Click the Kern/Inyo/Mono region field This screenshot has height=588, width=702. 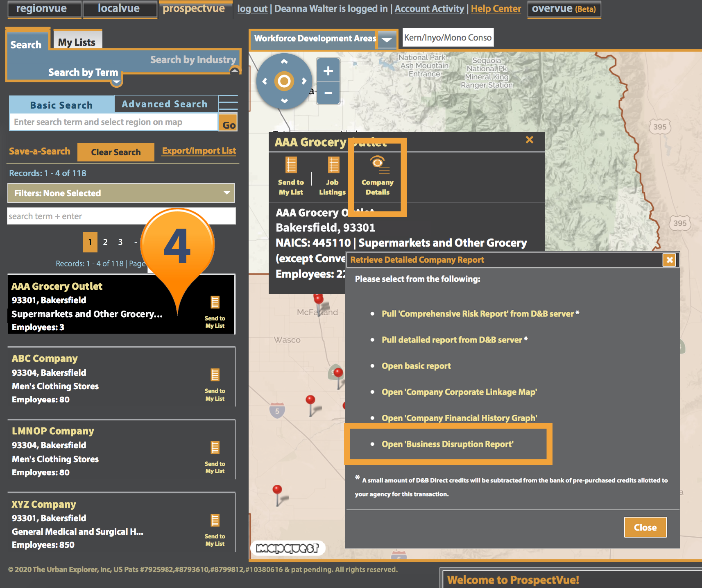[x=448, y=38]
